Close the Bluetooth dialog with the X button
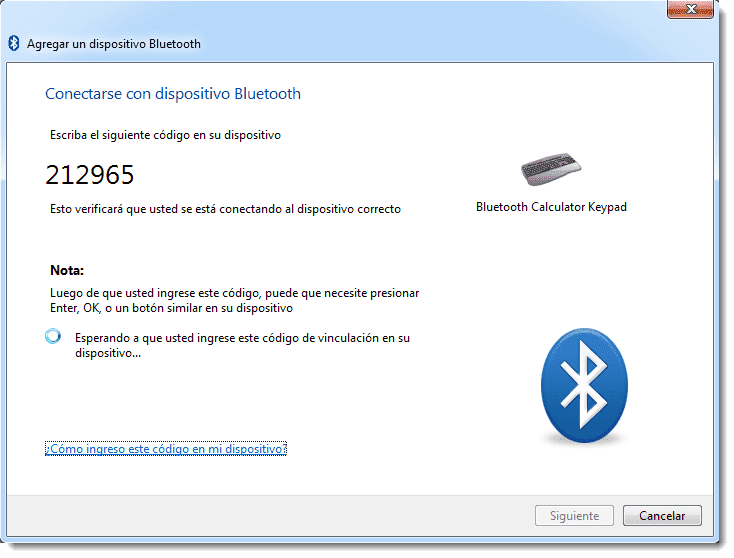Screen dimensions: 734x558 690,9
